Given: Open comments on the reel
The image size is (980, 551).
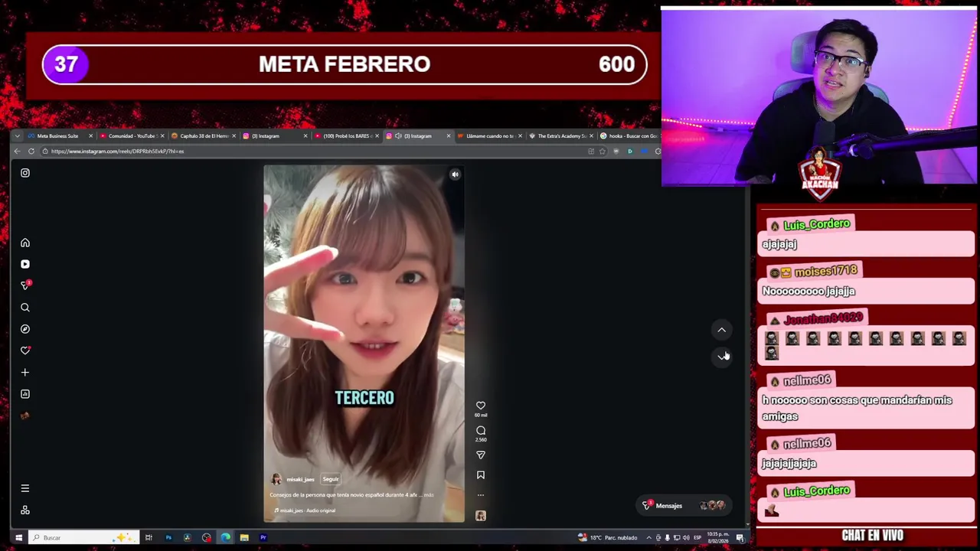Looking at the screenshot, I should [481, 431].
